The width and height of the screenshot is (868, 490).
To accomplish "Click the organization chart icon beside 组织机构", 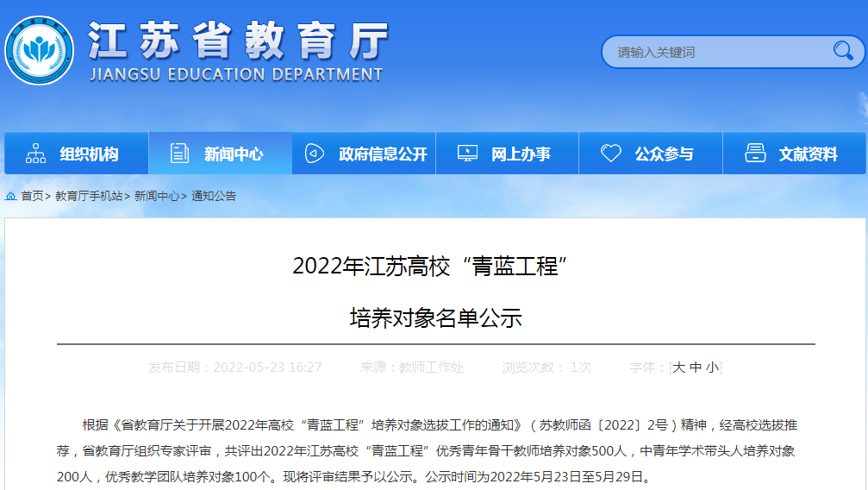I will pos(36,154).
